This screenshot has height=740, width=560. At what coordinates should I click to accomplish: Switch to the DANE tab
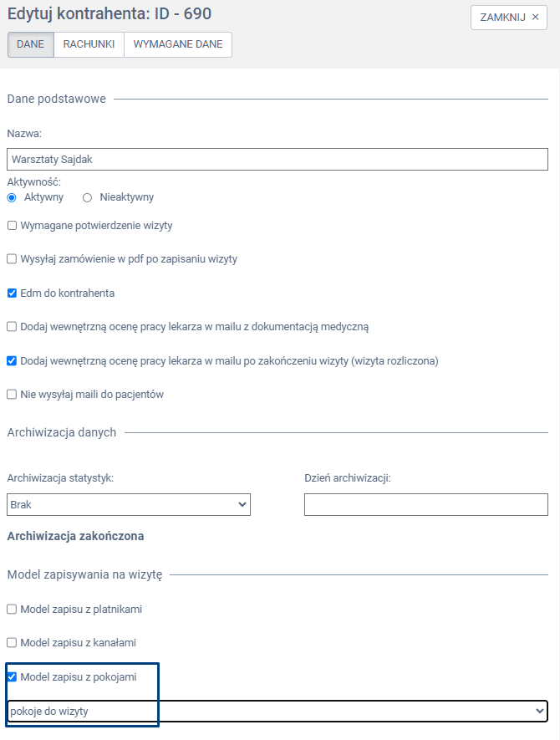pyautogui.click(x=30, y=44)
